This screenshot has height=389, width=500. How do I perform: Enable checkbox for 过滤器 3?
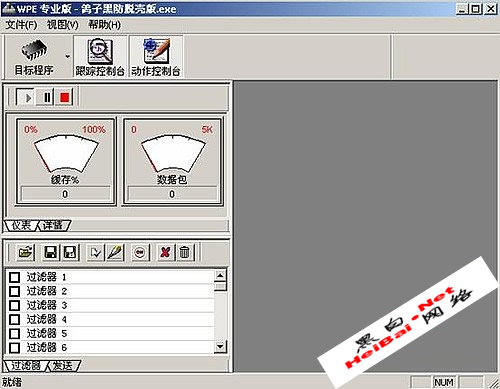pyautogui.click(x=14, y=305)
